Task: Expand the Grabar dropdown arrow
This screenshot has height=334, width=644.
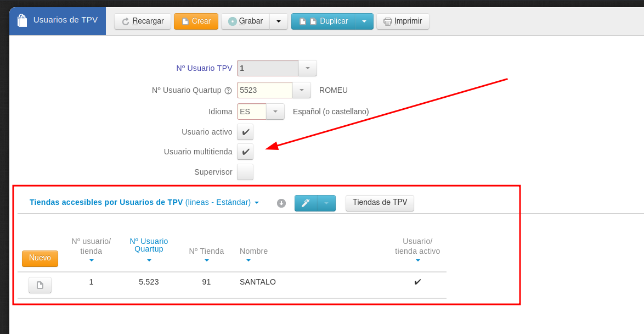Action: (279, 21)
